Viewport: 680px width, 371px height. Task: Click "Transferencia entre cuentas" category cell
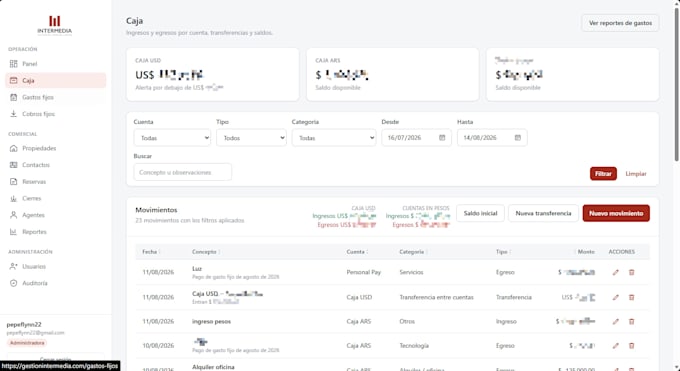pos(436,297)
